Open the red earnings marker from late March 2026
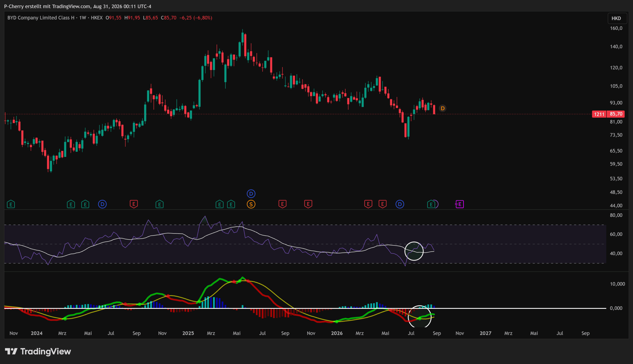Image resolution: width=633 pixels, height=364 pixels. (x=368, y=204)
